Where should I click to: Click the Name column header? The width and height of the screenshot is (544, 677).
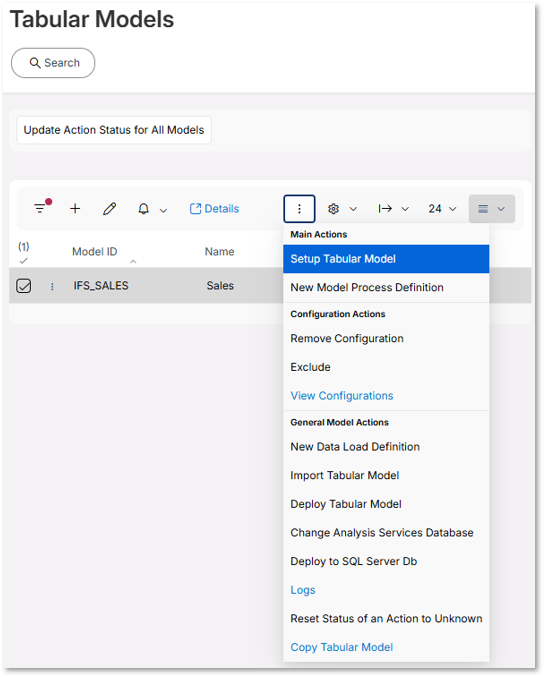pyautogui.click(x=219, y=252)
